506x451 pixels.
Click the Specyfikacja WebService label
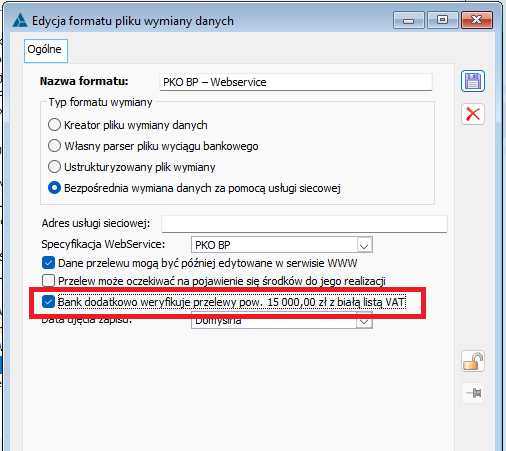point(103,244)
